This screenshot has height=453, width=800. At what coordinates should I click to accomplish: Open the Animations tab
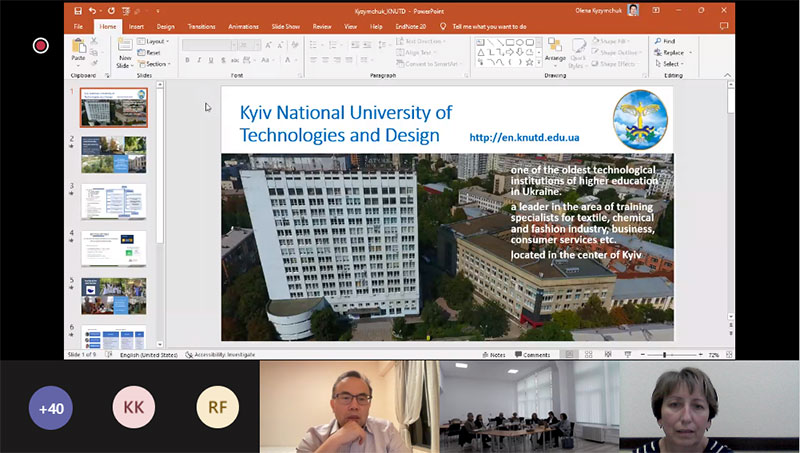point(243,27)
